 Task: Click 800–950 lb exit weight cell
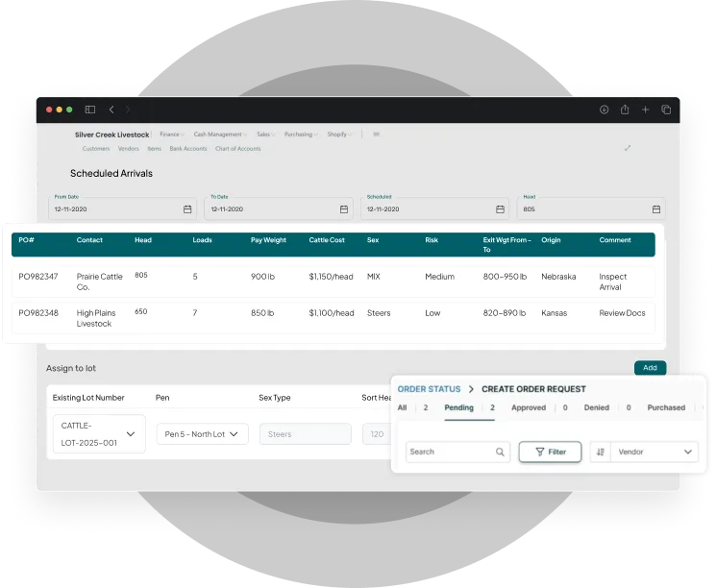point(505,277)
